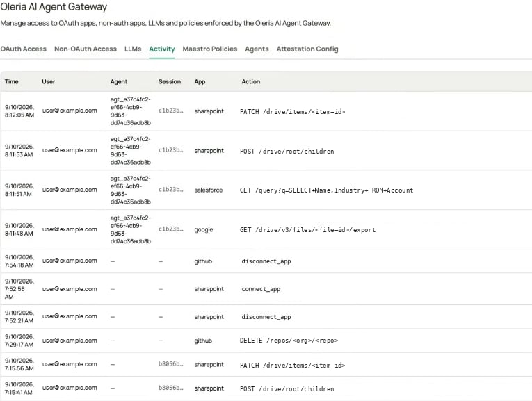Click the Agent column header
The width and height of the screenshot is (532, 401).
[x=119, y=81]
